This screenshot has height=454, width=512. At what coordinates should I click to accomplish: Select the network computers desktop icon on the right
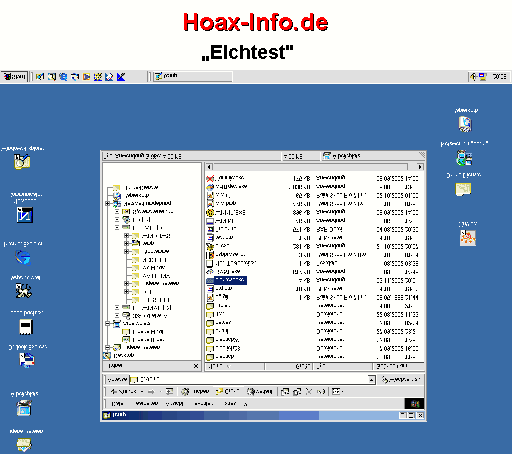pos(464,158)
